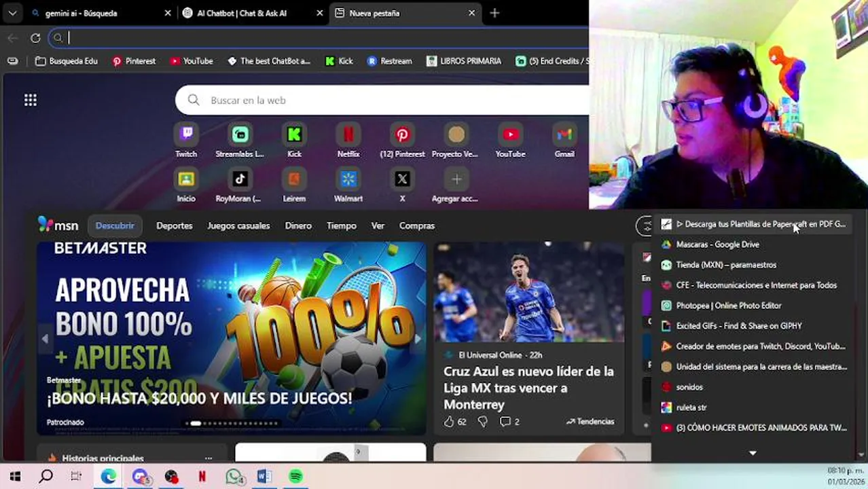
Task: Open Creador de emotes para Twitch favorite
Action: [x=754, y=346]
